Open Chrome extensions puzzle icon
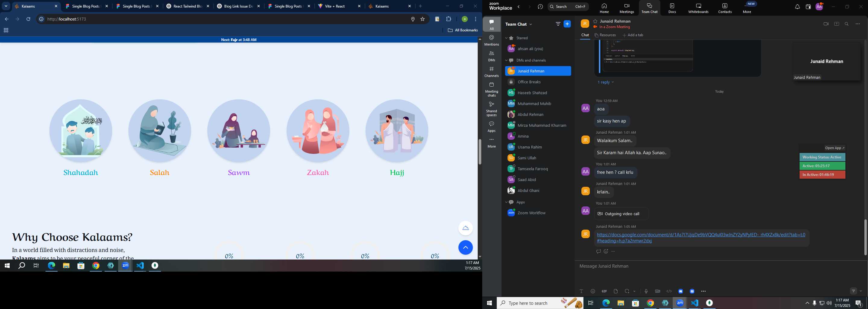Screen dimensions: 868x309 point(448,19)
